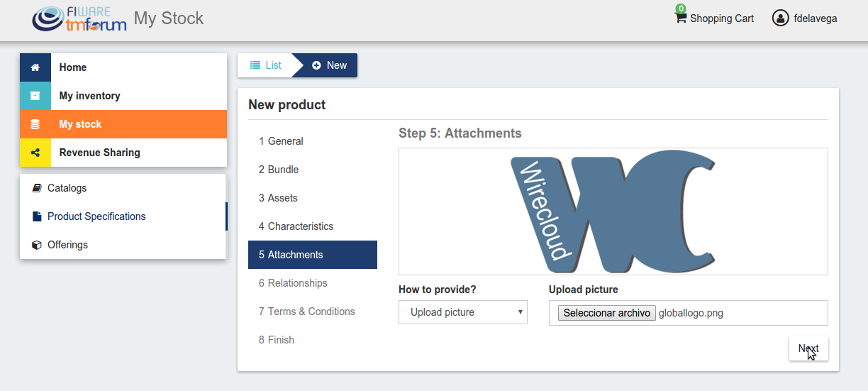Image resolution: width=868 pixels, height=391 pixels.
Task: Click the My inventory archive icon
Action: [35, 96]
